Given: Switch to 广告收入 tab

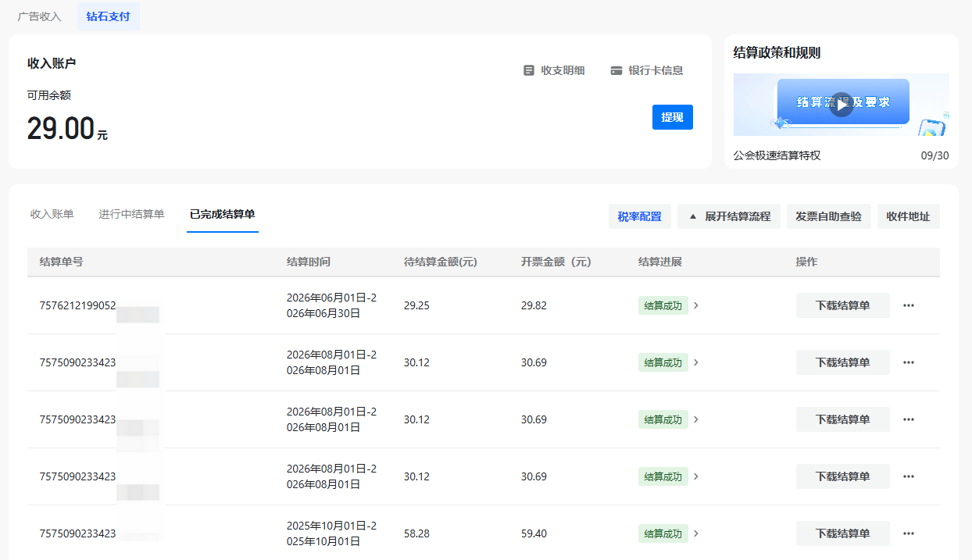Looking at the screenshot, I should (39, 16).
